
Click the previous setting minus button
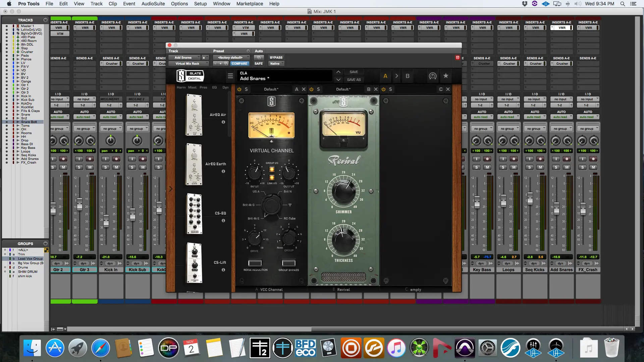pyautogui.click(x=215, y=64)
